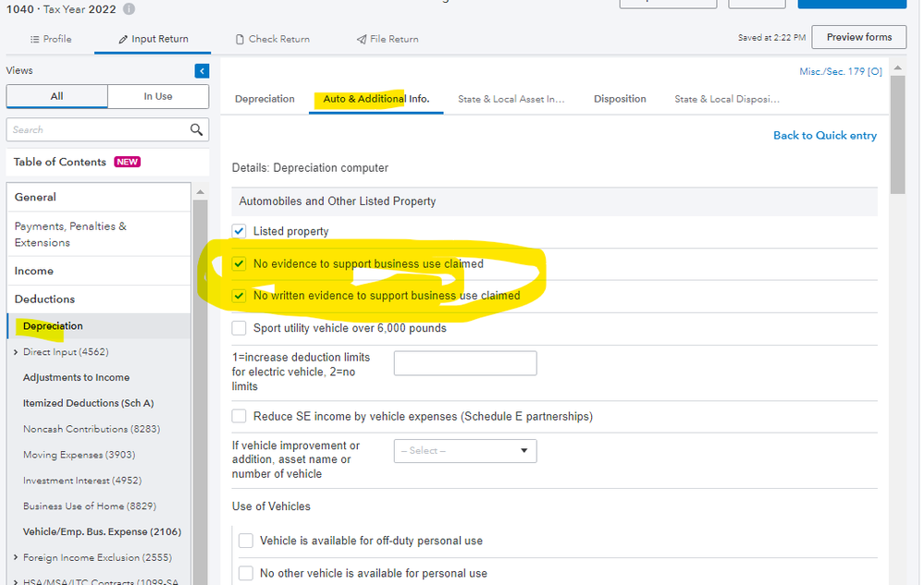Click the info icon beside Tax Year 2022

tap(129, 9)
